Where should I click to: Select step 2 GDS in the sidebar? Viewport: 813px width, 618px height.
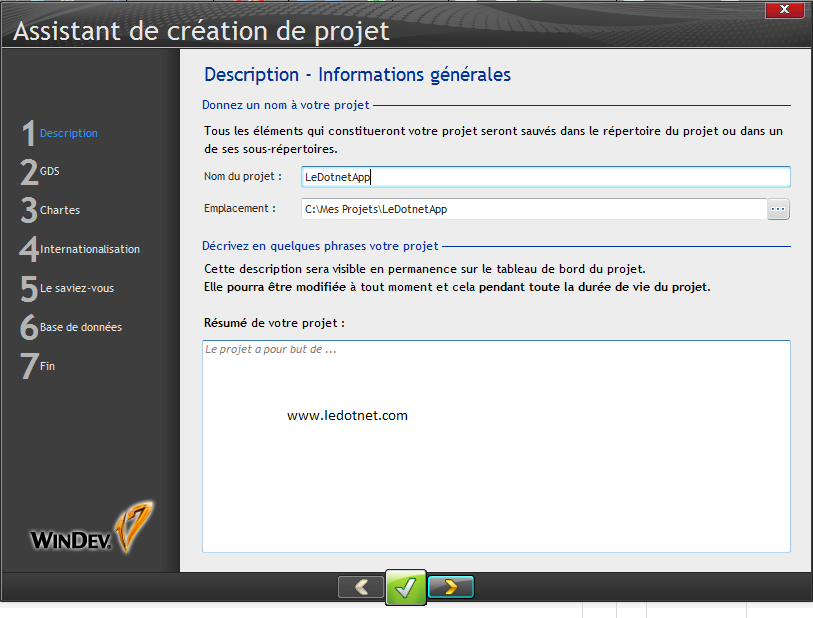(48, 172)
